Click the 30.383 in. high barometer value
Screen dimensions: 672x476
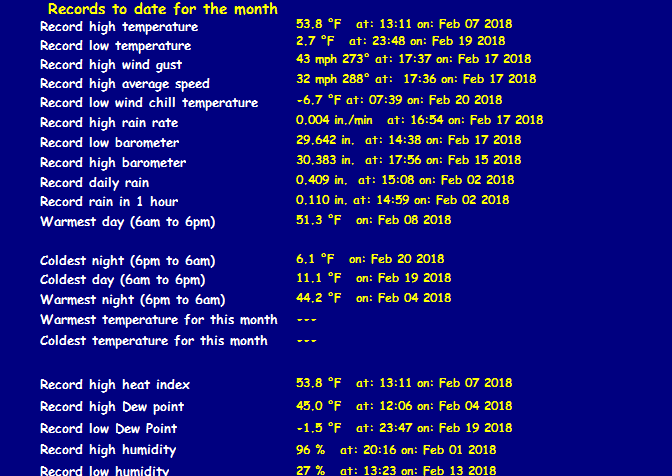pos(325,160)
